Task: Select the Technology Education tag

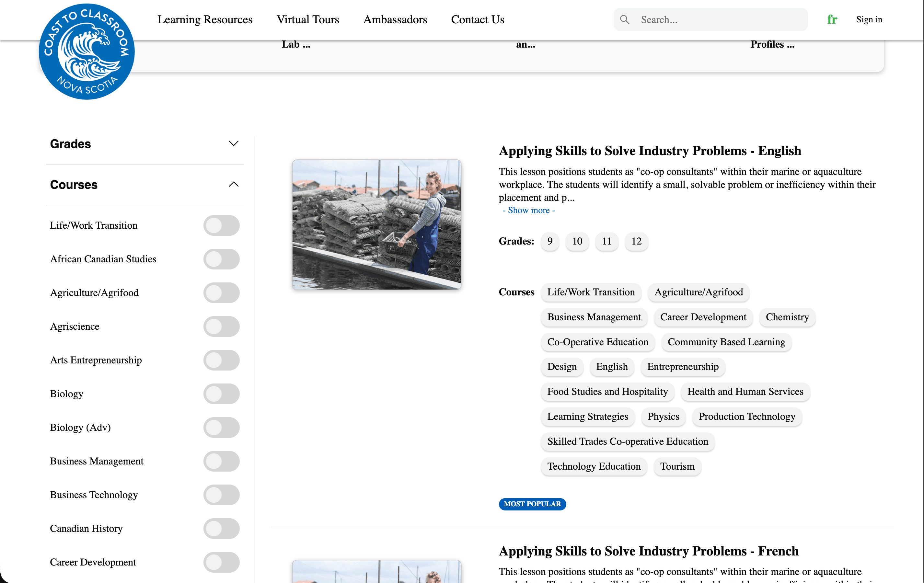Action: click(594, 466)
